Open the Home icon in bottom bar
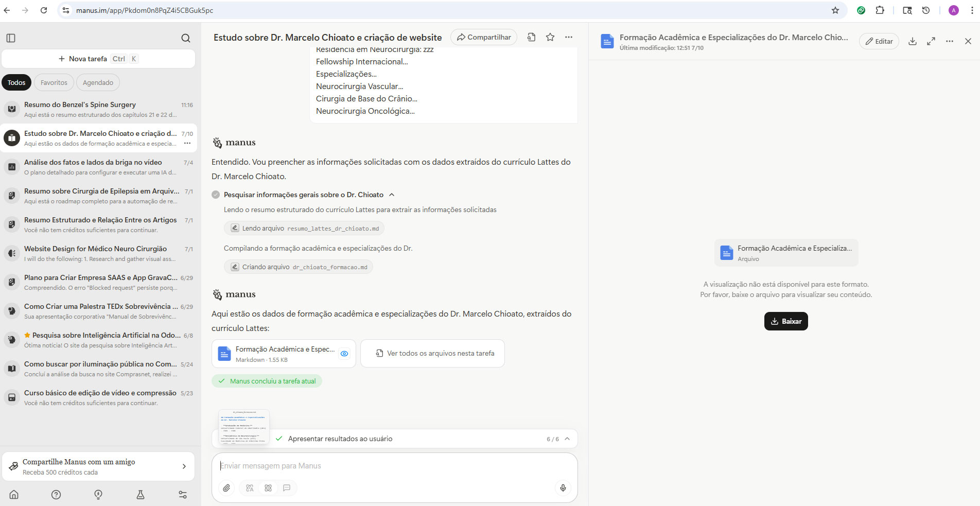Viewport: 980px width, 506px height. (x=14, y=495)
